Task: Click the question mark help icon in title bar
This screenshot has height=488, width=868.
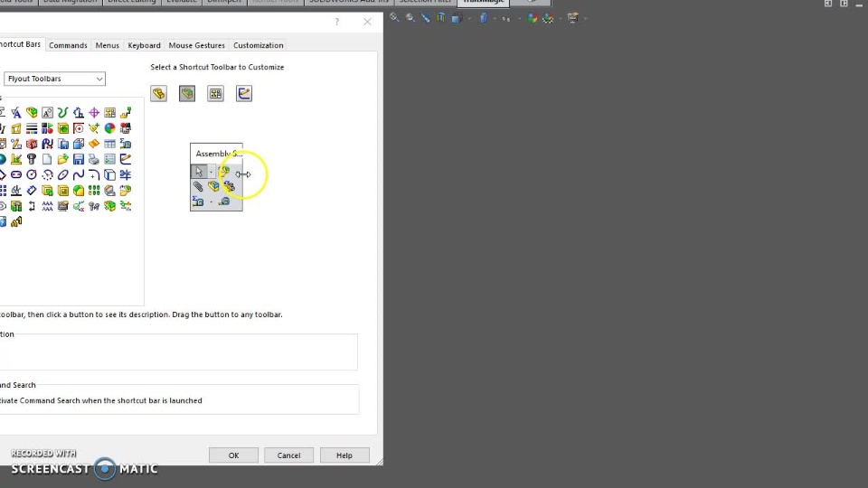Action: (336, 22)
